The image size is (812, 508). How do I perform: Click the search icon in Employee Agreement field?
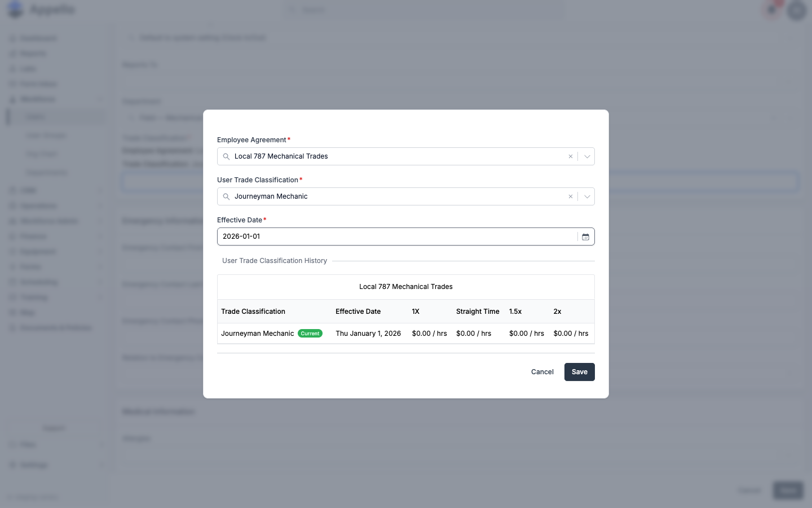pyautogui.click(x=226, y=156)
